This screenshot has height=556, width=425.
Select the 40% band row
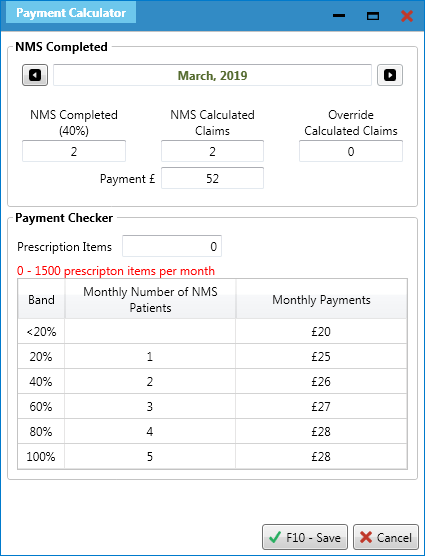point(212,381)
